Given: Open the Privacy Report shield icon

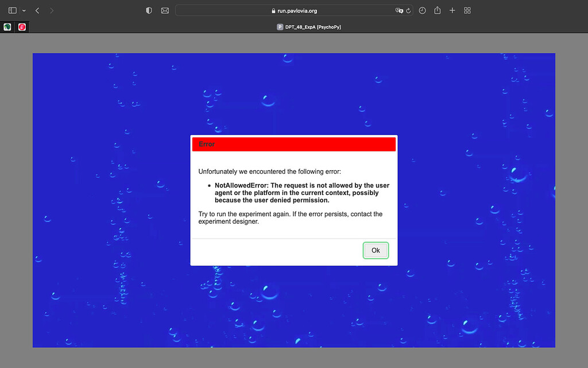Looking at the screenshot, I should click(149, 10).
